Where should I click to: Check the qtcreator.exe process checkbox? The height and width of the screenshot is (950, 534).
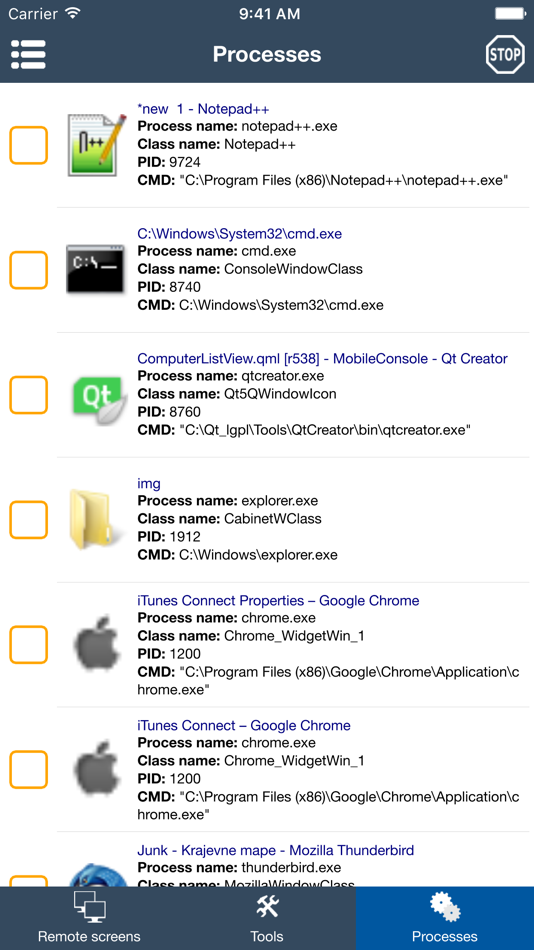(x=28, y=394)
